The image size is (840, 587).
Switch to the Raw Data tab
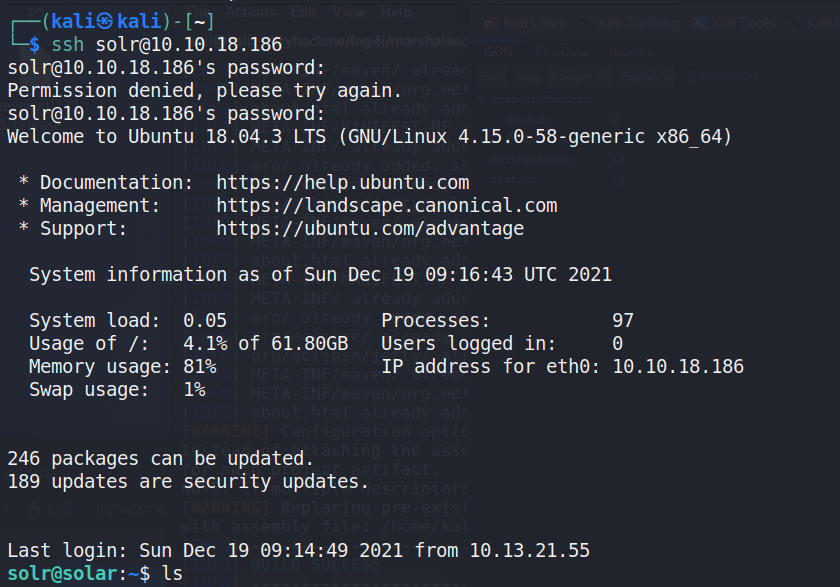pos(561,51)
